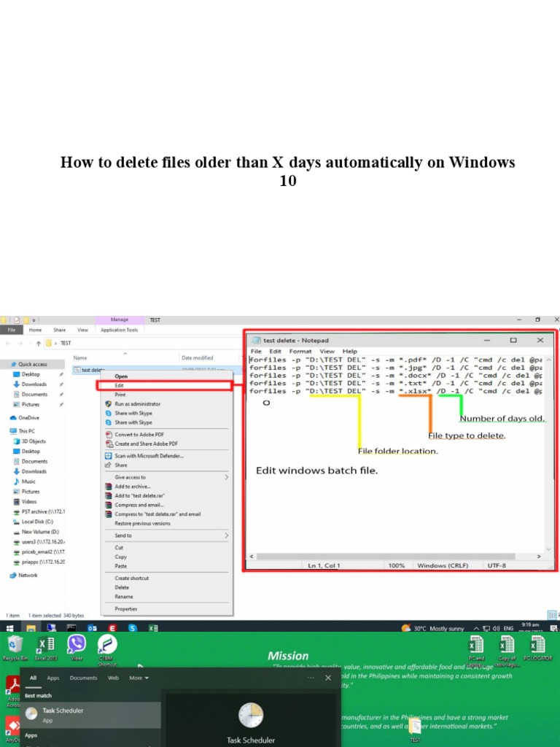
Task: Open Excel from the taskbar
Action: [153, 628]
